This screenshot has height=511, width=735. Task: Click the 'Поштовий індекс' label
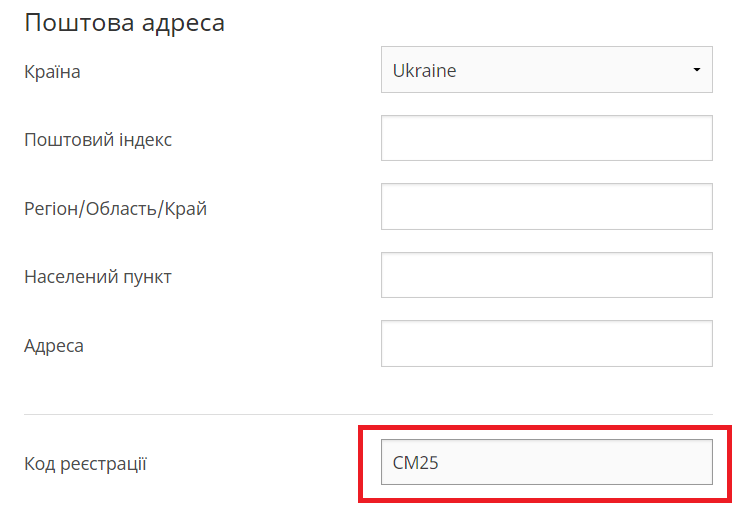coord(98,139)
